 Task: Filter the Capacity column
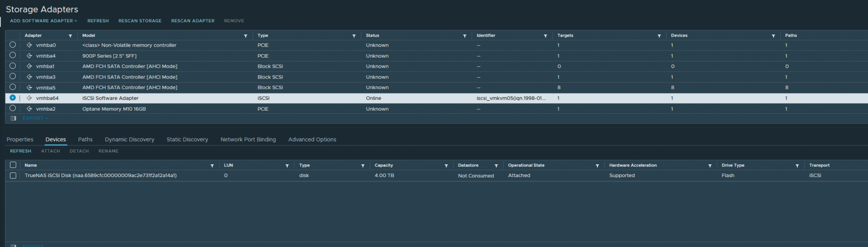click(446, 166)
